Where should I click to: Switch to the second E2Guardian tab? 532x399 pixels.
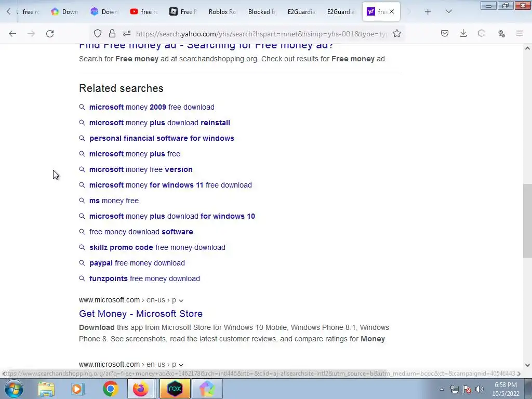click(x=341, y=11)
